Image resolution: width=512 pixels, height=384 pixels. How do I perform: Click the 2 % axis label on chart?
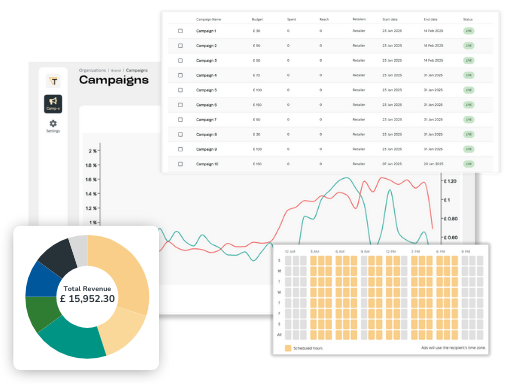[92, 151]
